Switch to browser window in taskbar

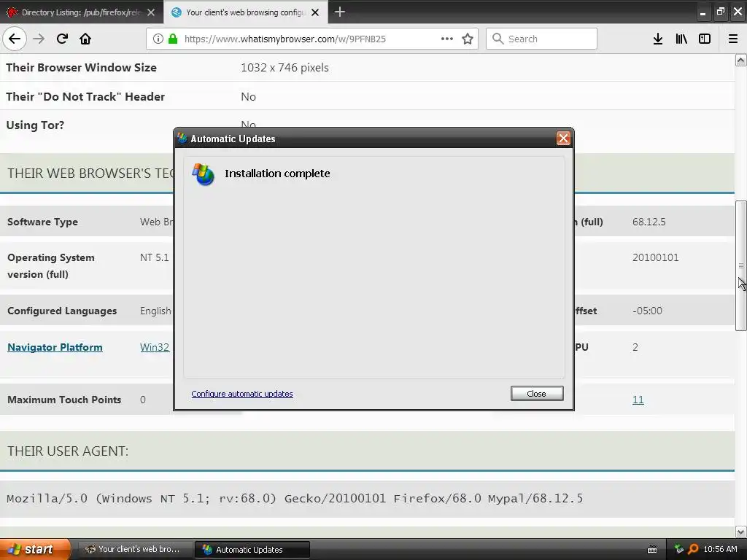coord(135,549)
